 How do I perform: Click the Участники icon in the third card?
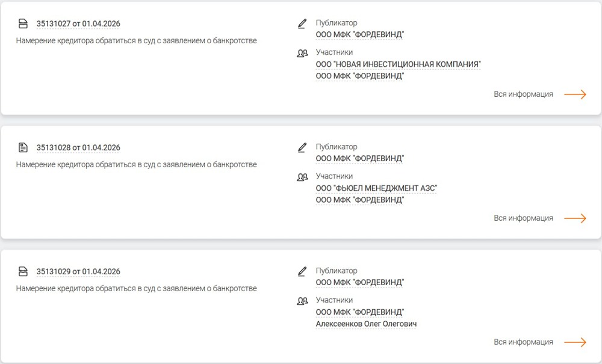303,300
